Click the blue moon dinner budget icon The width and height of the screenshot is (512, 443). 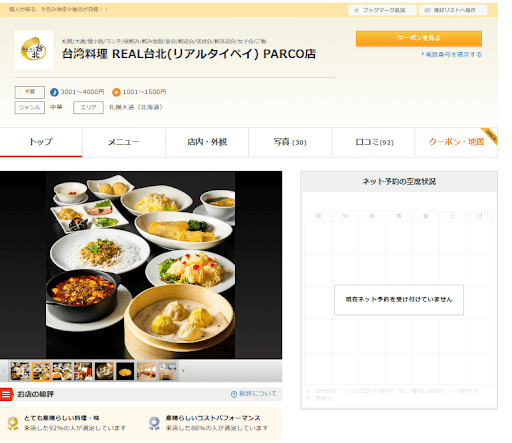[x=54, y=92]
